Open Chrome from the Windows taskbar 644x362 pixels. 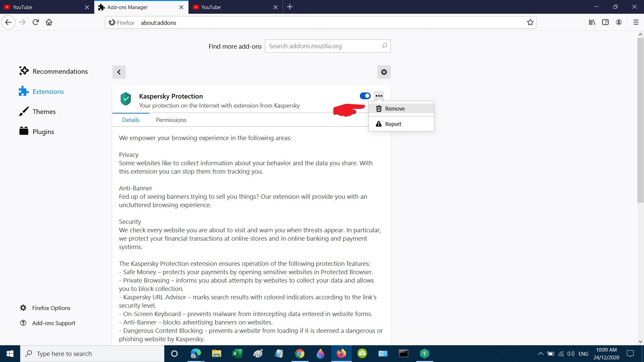click(300, 354)
